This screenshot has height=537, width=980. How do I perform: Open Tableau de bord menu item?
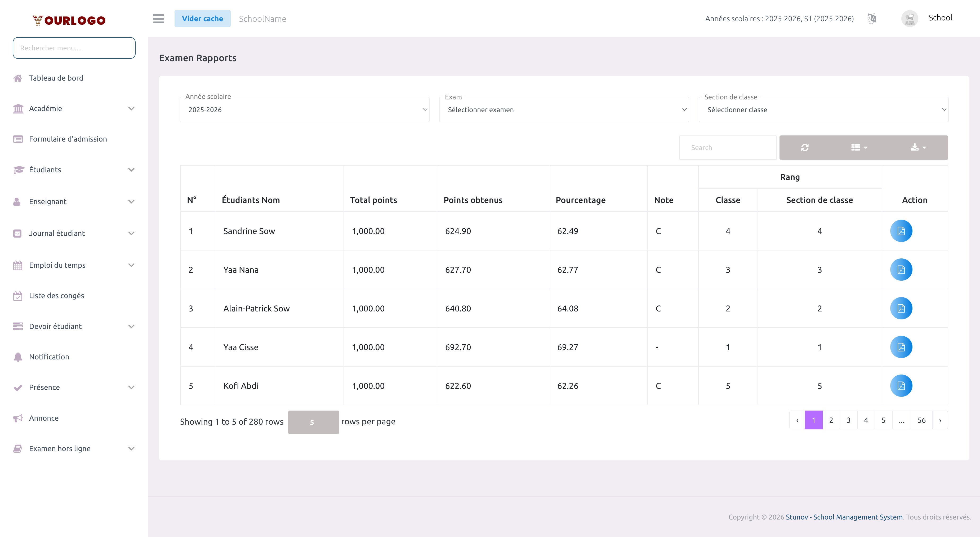(56, 78)
